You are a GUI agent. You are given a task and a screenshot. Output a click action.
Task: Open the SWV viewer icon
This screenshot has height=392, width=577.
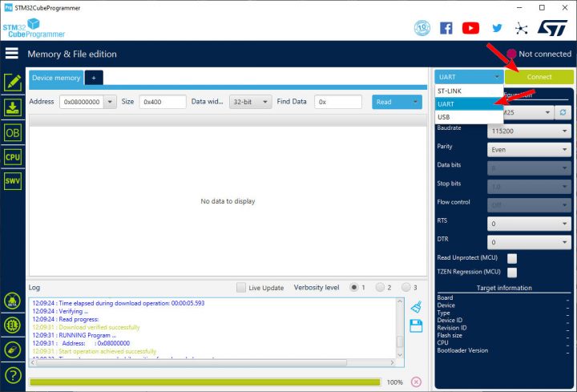[13, 182]
